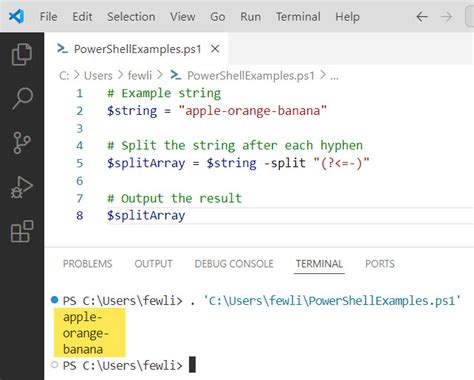Click the 'banana' terminal output line

click(83, 349)
